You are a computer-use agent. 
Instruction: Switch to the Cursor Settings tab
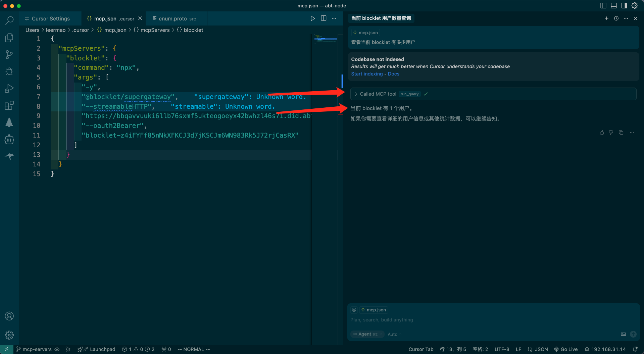50,19
